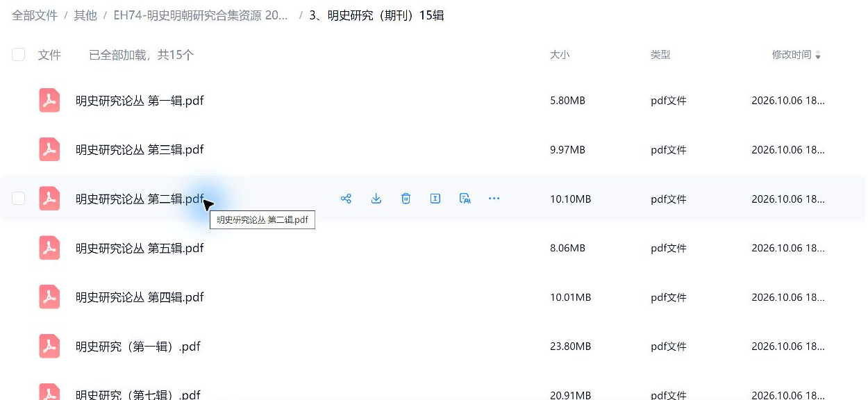The height and width of the screenshot is (400, 868).
Task: Click PDF icon of 明史研究论丛 第一辑.pdf
Action: point(49,101)
